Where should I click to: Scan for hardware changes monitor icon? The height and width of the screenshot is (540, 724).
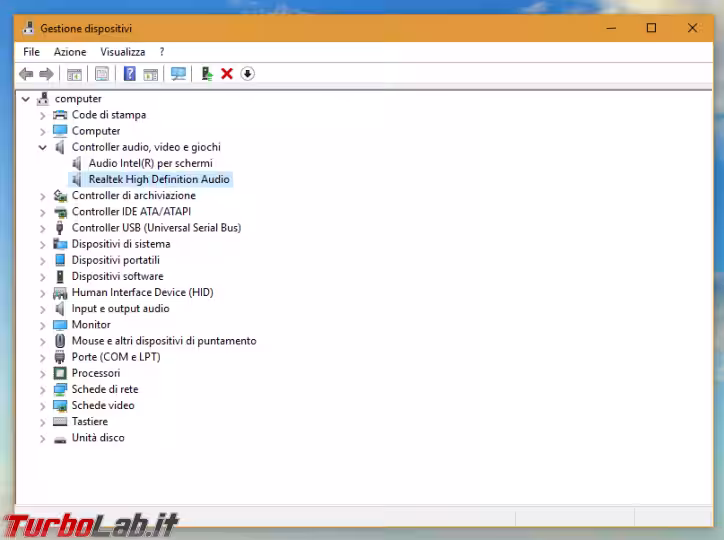pyautogui.click(x=178, y=74)
